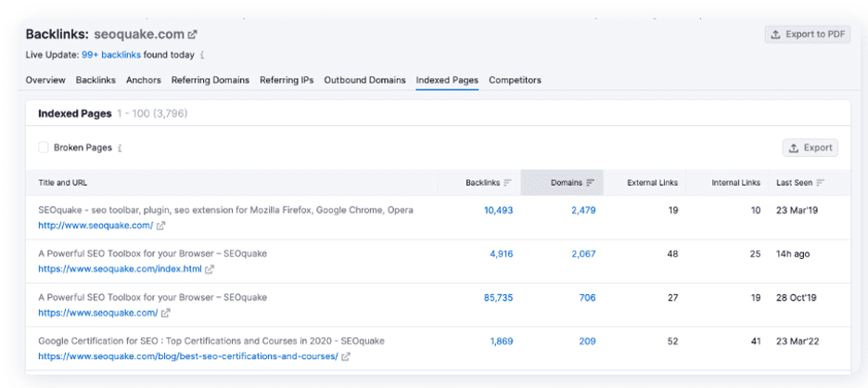Click the 85,735 backlinks count
Image resolution: width=868 pixels, height=388 pixels.
coord(494,298)
